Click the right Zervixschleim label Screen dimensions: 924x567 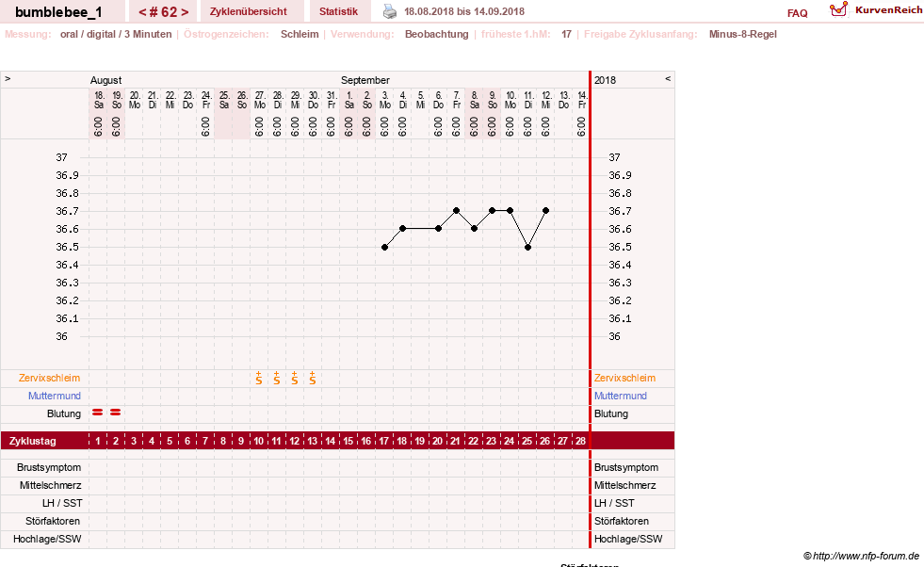pyautogui.click(x=624, y=378)
